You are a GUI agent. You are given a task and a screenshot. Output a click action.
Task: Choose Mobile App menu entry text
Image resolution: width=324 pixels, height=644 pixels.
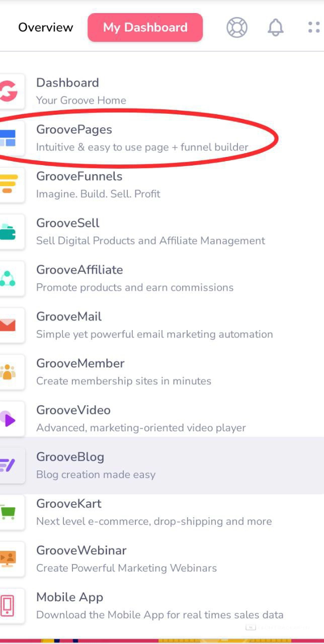point(70,598)
